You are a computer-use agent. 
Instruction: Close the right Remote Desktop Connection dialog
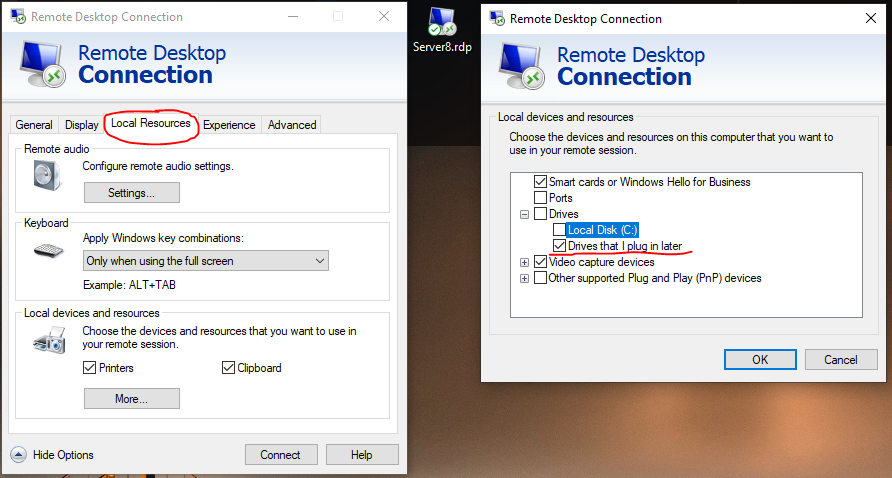(x=870, y=18)
